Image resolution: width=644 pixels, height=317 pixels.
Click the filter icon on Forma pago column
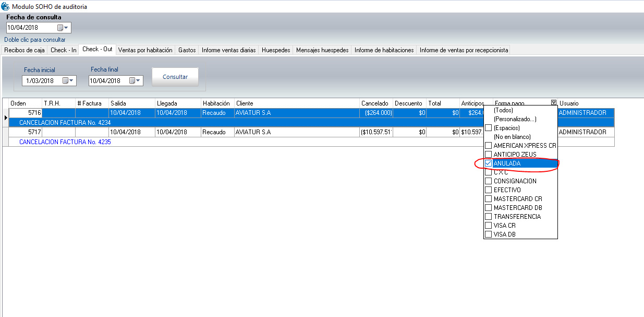(x=553, y=103)
